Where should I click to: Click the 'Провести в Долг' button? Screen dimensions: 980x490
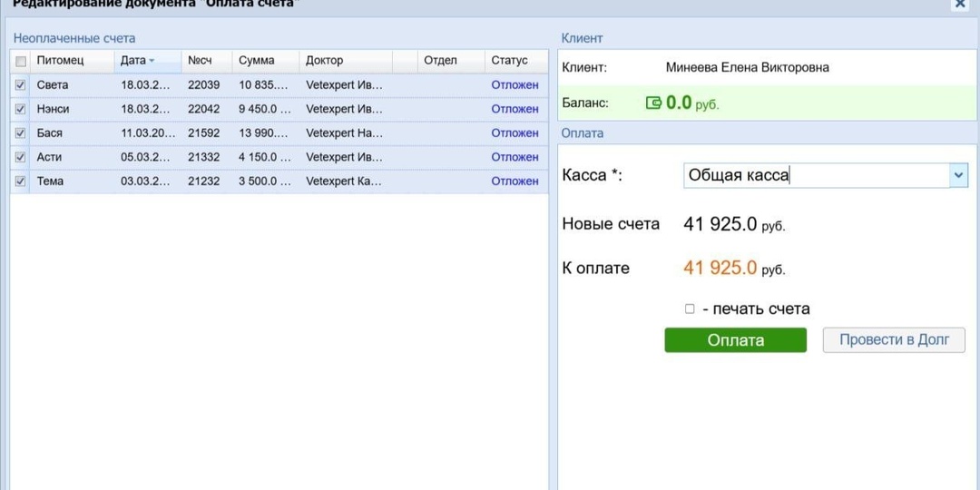894,340
